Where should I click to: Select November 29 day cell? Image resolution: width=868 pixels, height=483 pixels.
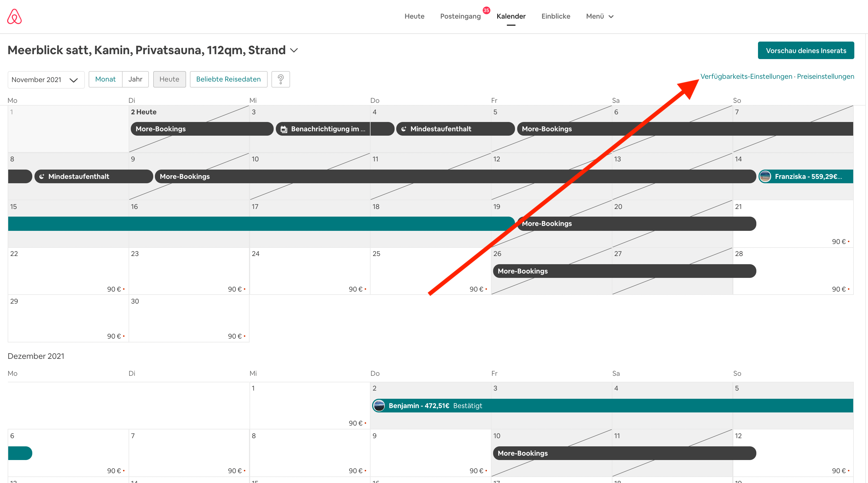click(68, 319)
